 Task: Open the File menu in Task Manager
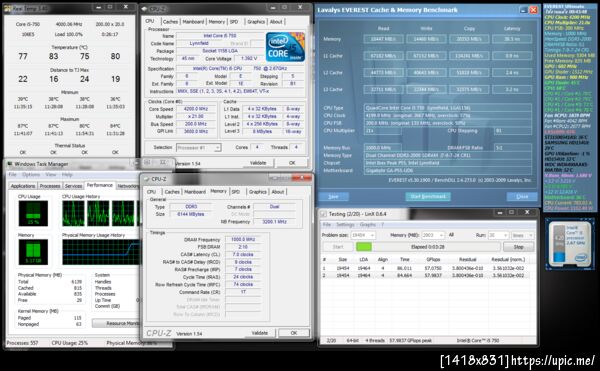13,175
